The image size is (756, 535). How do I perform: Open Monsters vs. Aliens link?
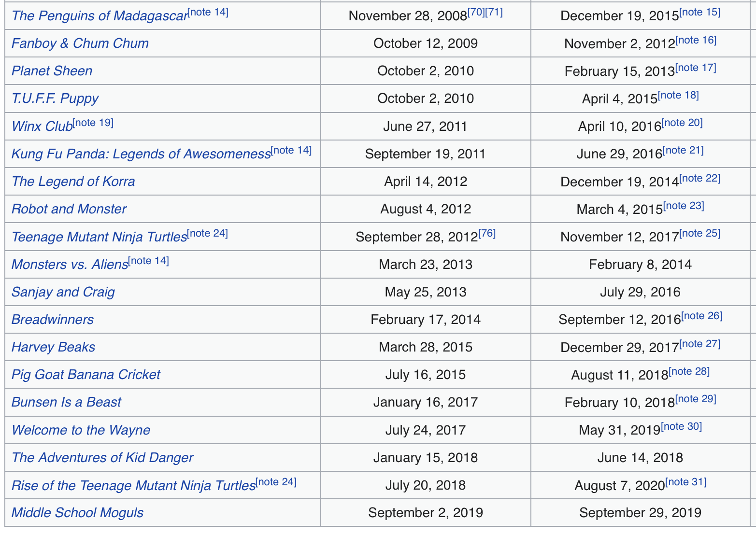click(70, 265)
